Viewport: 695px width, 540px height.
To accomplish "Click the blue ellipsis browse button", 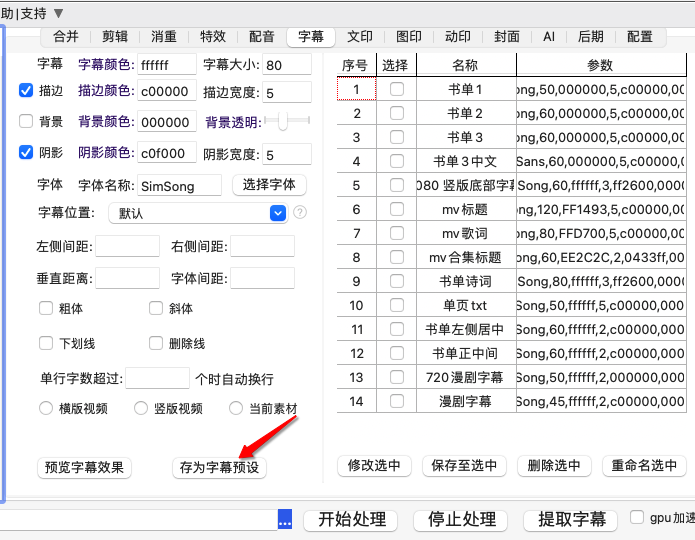I will pos(285,519).
